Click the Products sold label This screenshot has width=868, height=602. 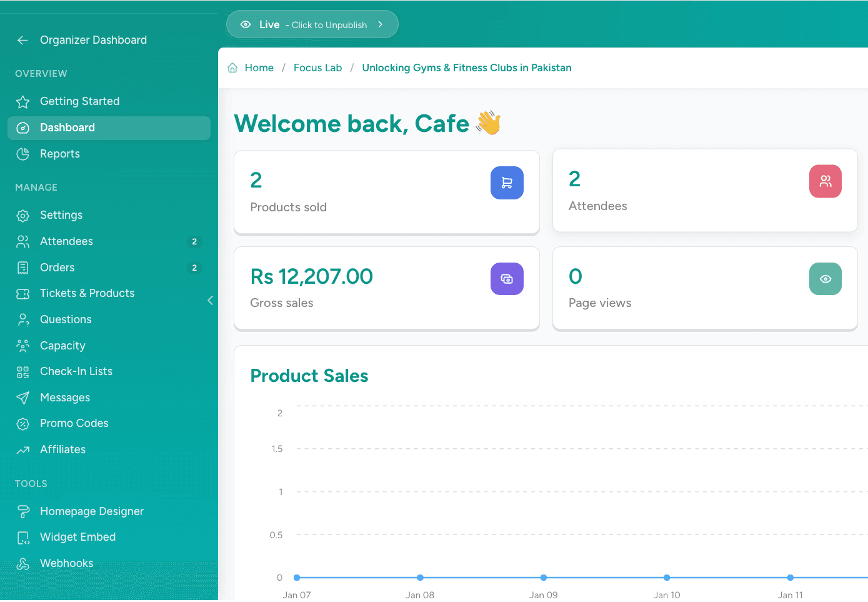pyautogui.click(x=288, y=207)
